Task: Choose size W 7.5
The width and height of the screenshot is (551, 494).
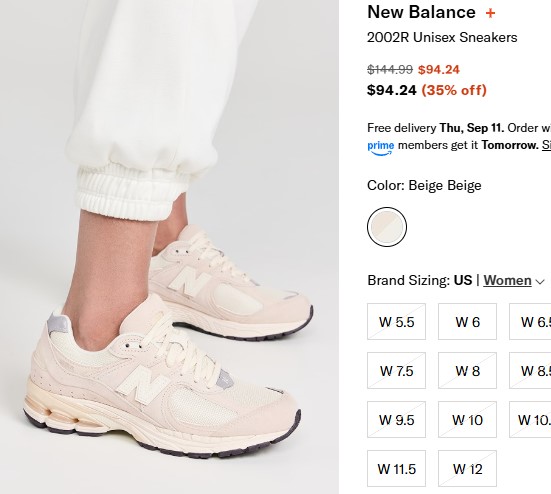Action: coord(396,370)
